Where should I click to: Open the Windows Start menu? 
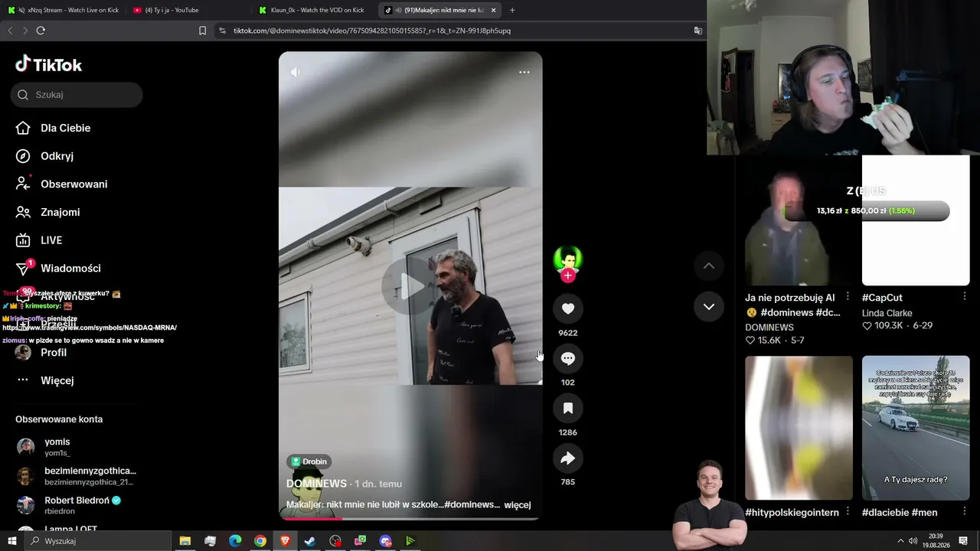click(x=12, y=541)
